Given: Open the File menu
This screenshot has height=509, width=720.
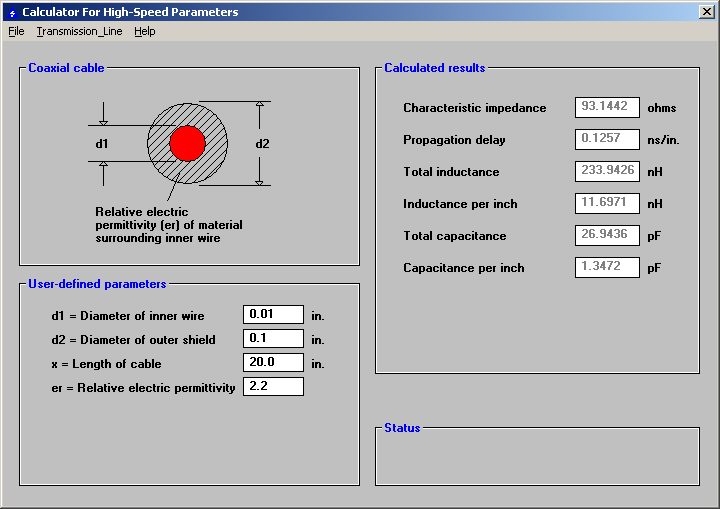Looking at the screenshot, I should pos(16,31).
